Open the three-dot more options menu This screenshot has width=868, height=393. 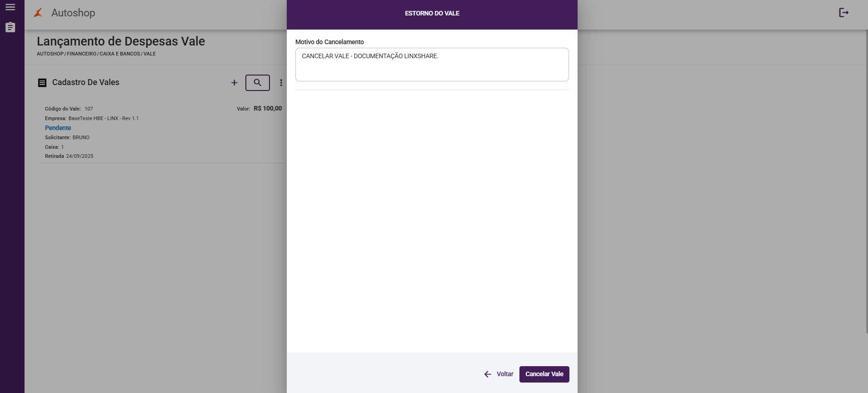pyautogui.click(x=281, y=83)
